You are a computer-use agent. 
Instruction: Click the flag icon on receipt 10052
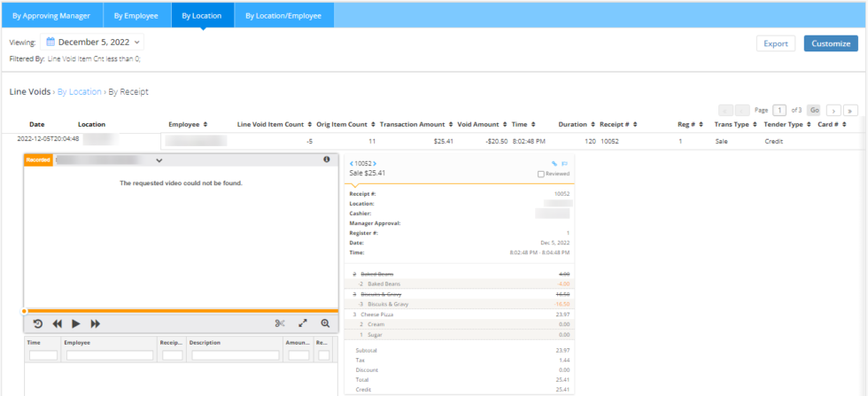[565, 164]
